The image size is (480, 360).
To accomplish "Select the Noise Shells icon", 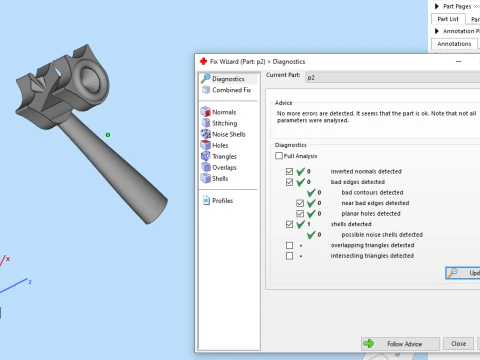I will point(206,134).
